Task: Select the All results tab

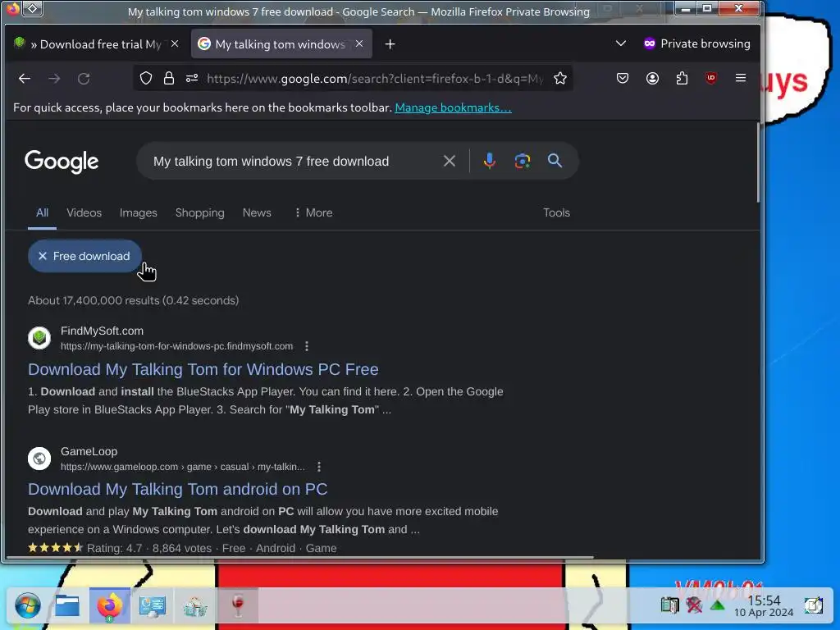Action: tap(43, 212)
